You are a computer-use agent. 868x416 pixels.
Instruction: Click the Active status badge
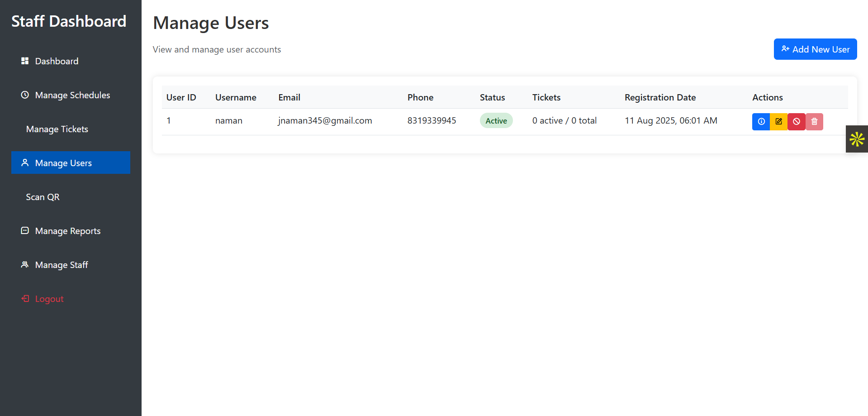496,120
